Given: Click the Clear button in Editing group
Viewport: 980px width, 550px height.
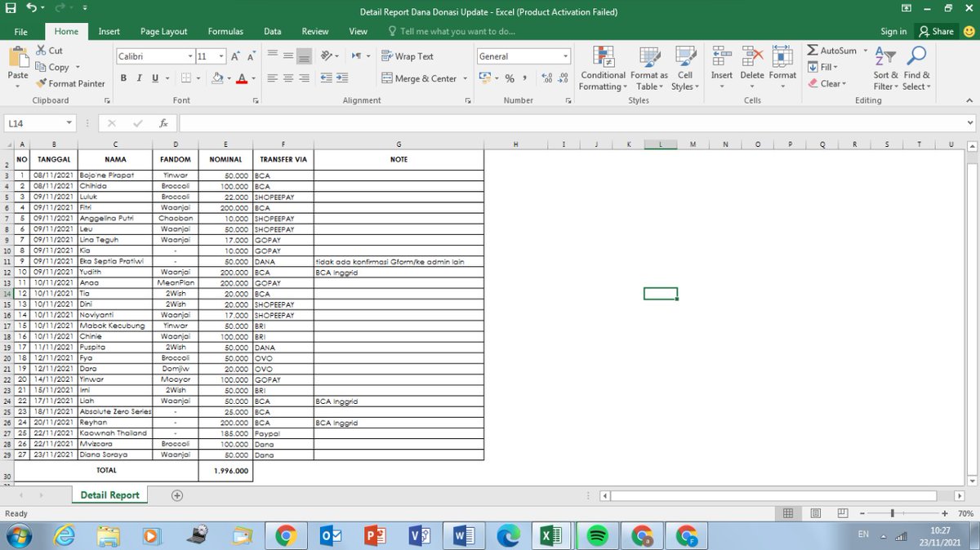Looking at the screenshot, I should 827,83.
